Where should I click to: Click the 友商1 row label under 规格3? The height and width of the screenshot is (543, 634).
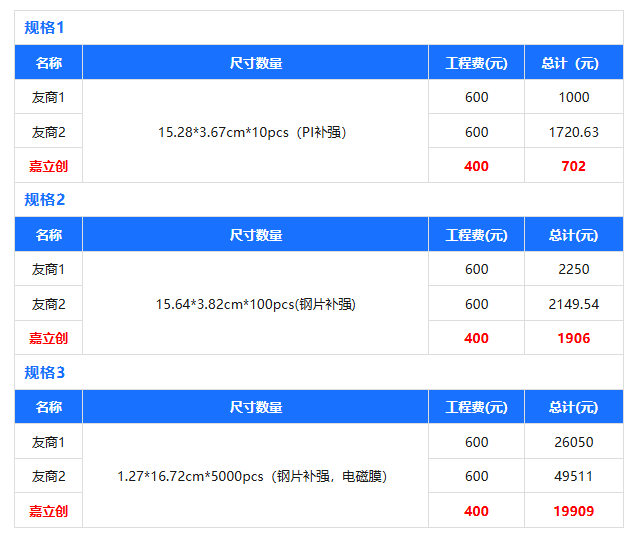(x=48, y=442)
